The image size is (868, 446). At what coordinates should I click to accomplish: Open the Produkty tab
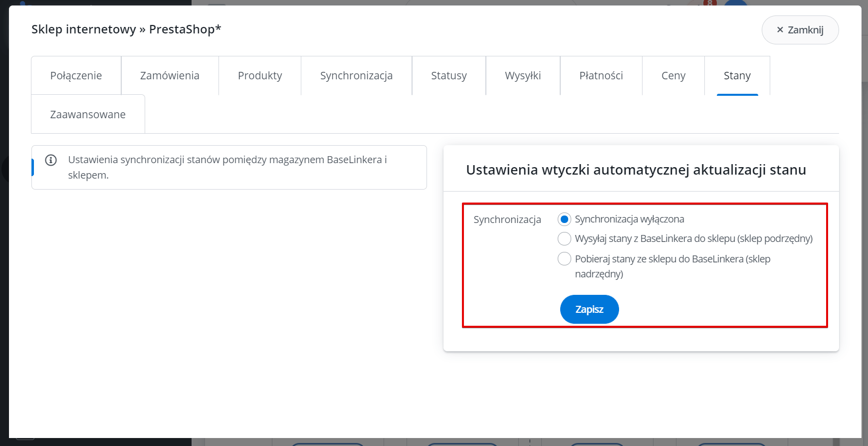coord(260,75)
